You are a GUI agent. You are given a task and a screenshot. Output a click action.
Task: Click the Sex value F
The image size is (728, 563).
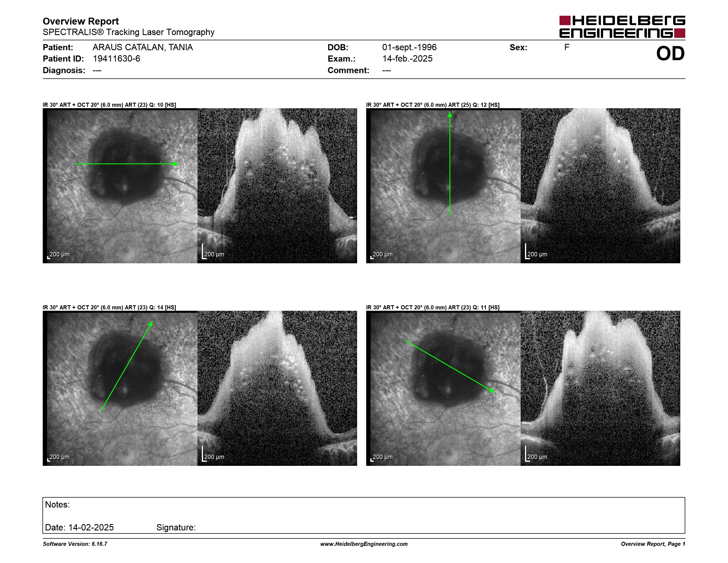[567, 47]
